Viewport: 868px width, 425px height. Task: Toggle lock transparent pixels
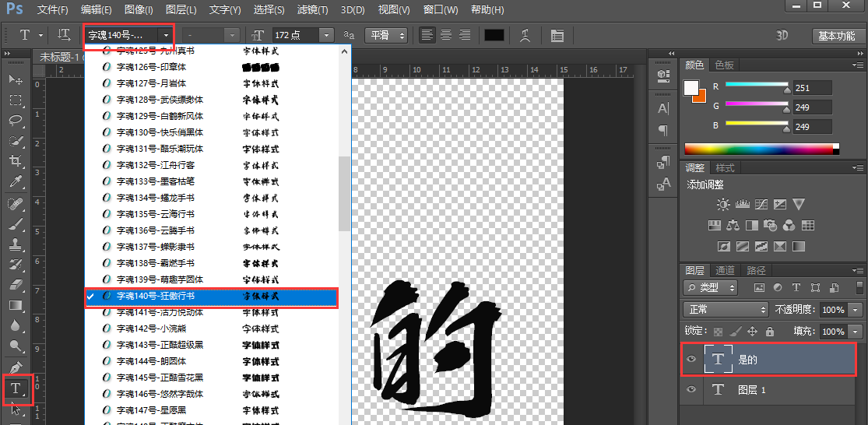point(718,332)
